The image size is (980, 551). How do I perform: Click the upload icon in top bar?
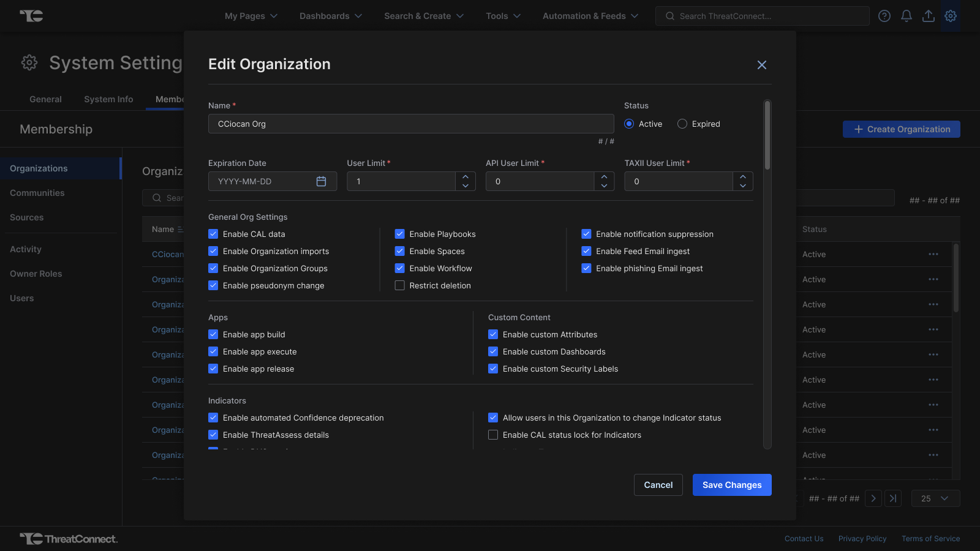tap(929, 16)
